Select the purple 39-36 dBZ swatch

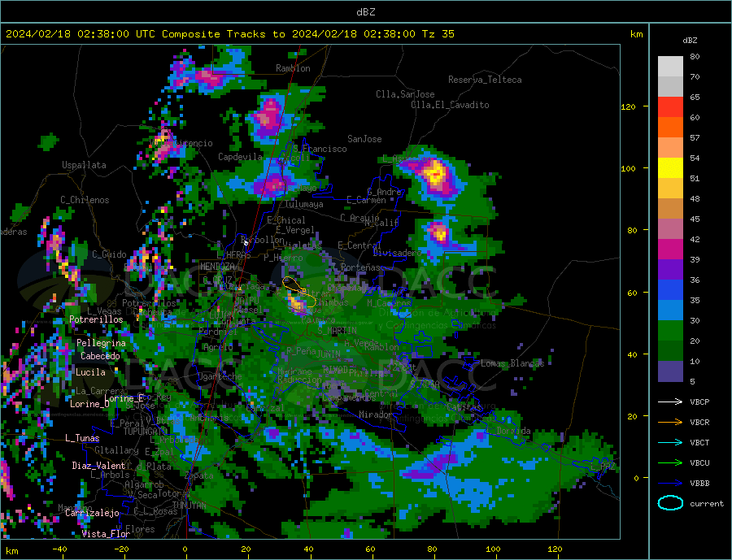coord(670,270)
